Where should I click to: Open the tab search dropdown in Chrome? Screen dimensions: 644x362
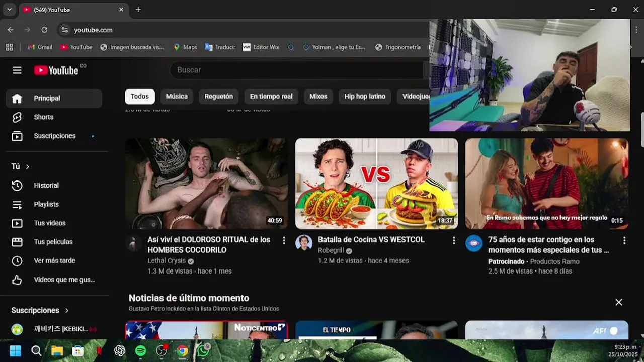coord(9,10)
